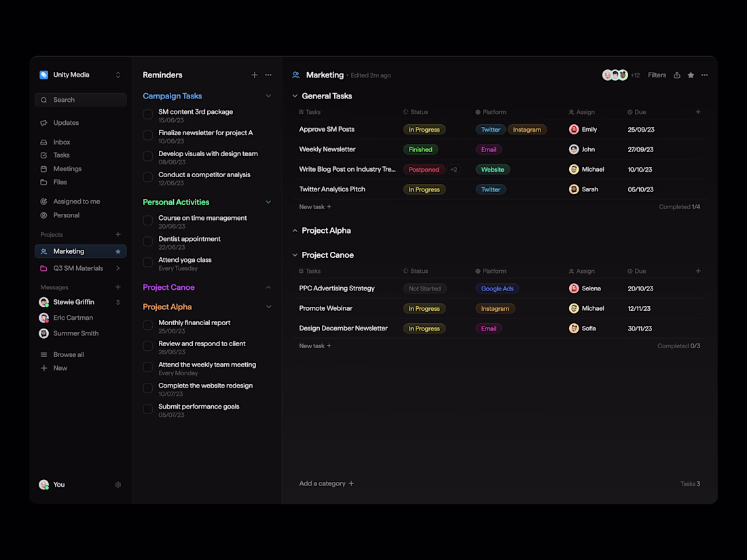Check off Submit performance goals reminder
The width and height of the screenshot is (747, 560).
pyautogui.click(x=147, y=409)
